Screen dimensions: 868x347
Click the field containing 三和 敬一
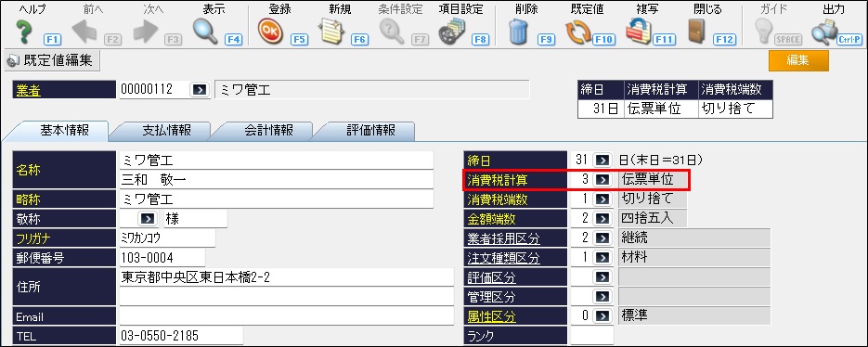pos(277,180)
